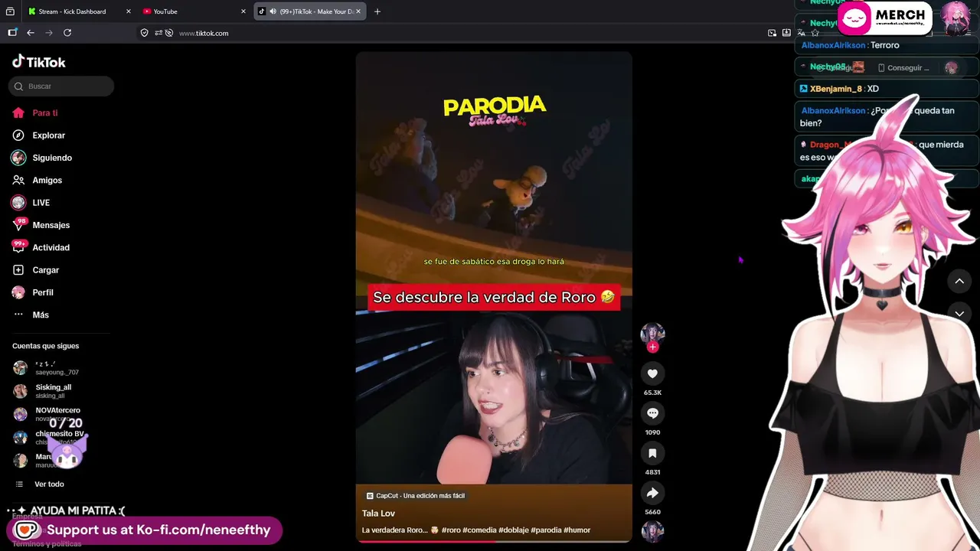Click the workspaces icon left of Back
Screen dimensions: 980x551
(12, 33)
